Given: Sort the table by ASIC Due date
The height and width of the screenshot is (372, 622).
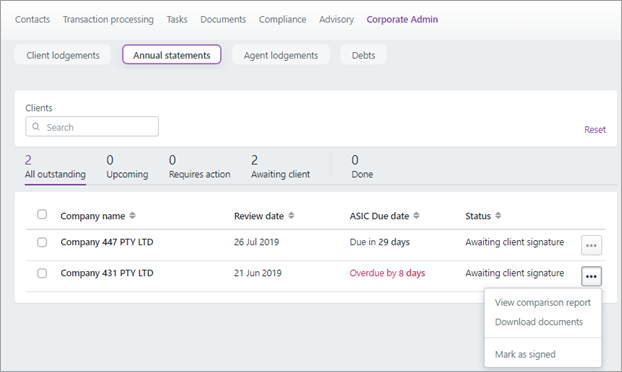Looking at the screenshot, I should (x=416, y=215).
